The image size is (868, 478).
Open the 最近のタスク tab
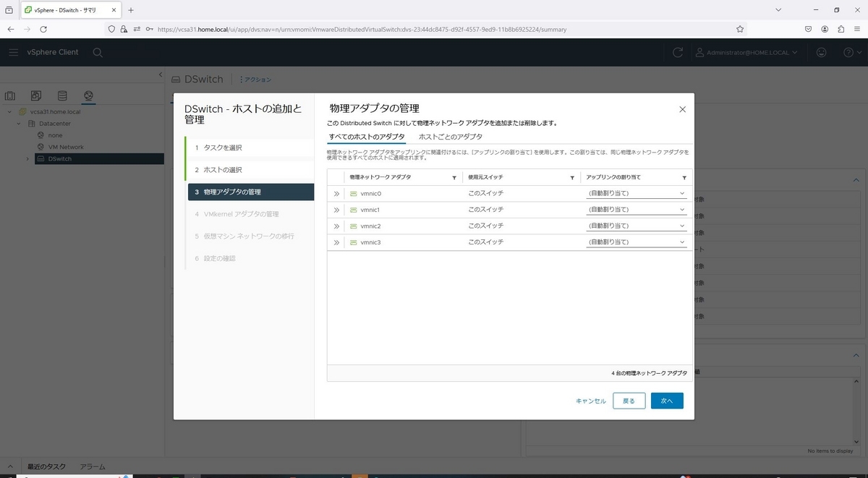click(46, 467)
